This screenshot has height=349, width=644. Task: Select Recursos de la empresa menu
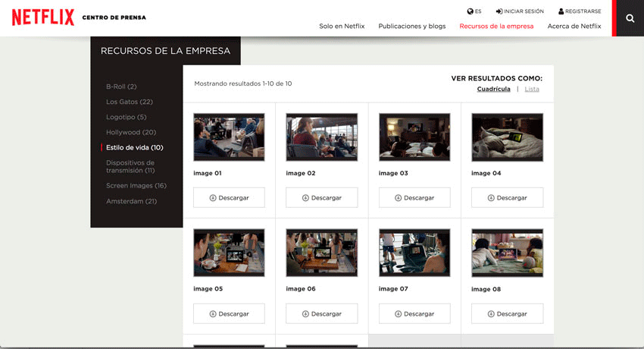(496, 26)
